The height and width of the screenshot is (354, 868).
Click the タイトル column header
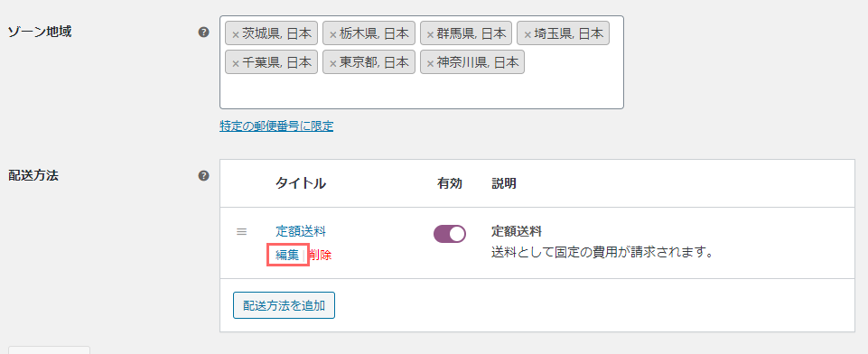(x=301, y=183)
